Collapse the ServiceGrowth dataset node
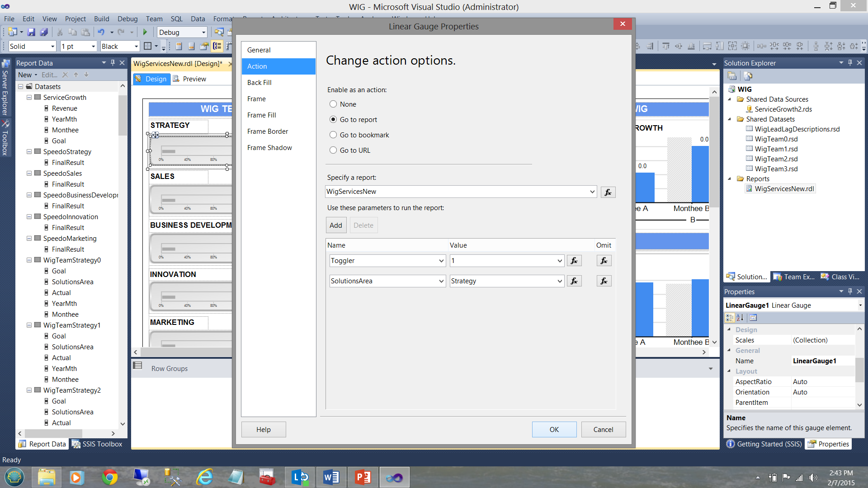868x488 pixels. point(29,98)
